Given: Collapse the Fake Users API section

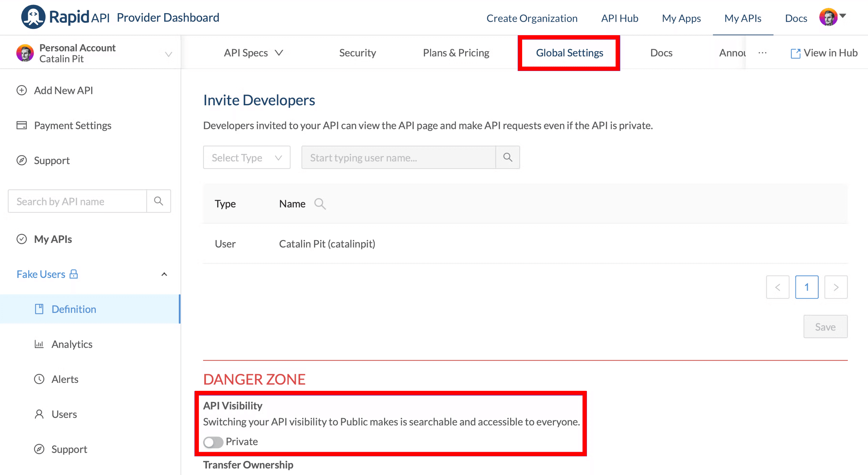Looking at the screenshot, I should 165,274.
